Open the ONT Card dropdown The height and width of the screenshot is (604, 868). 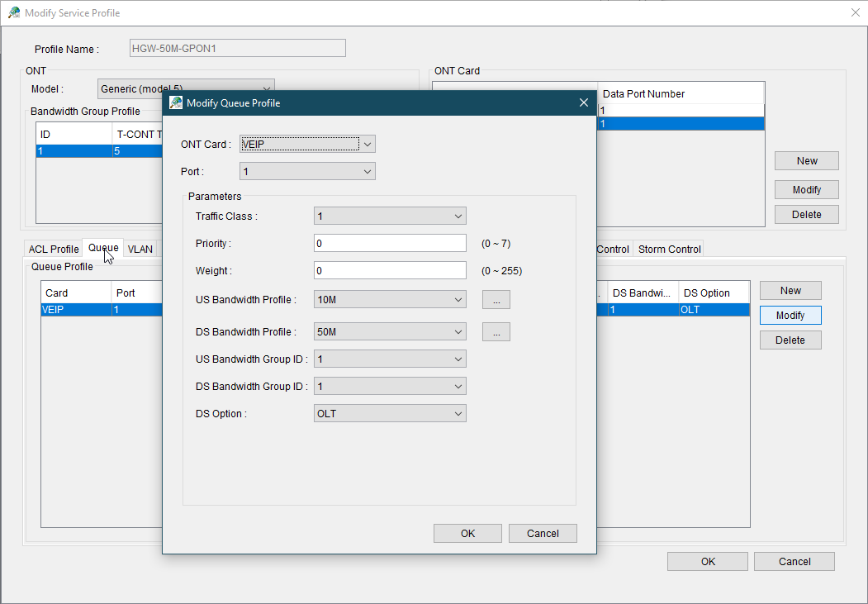pos(307,145)
